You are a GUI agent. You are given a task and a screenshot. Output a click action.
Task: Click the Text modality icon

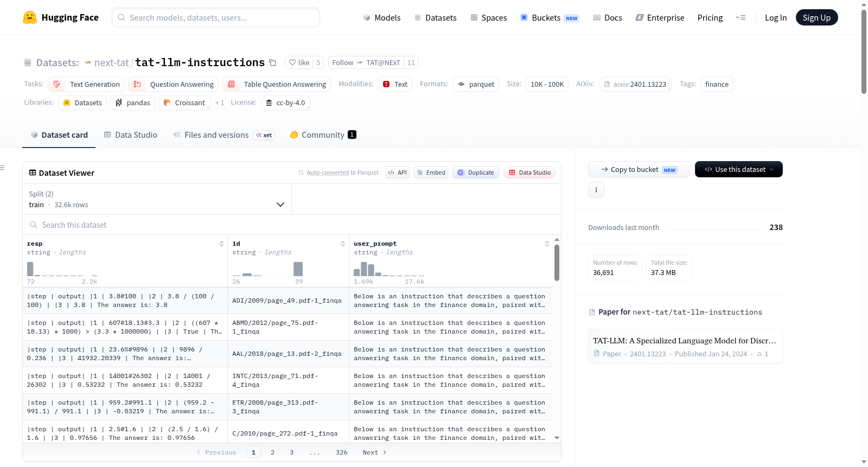pyautogui.click(x=386, y=84)
